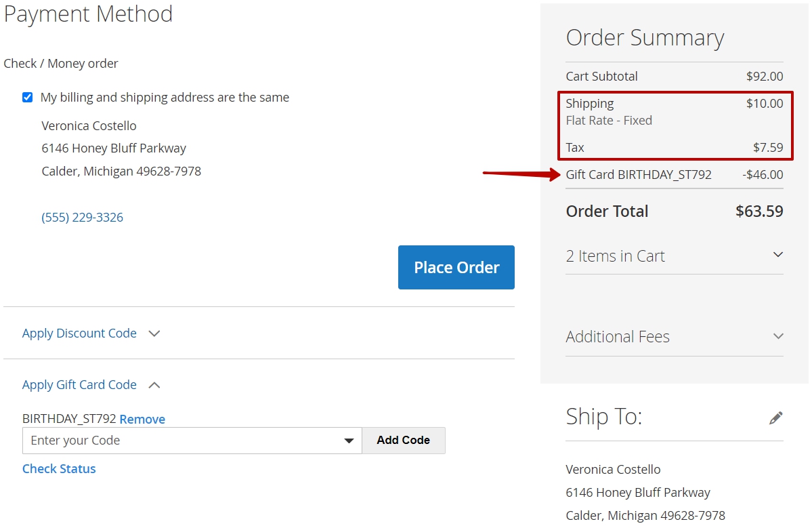Expand the Additional Fees section
812x528 pixels.
click(x=675, y=337)
